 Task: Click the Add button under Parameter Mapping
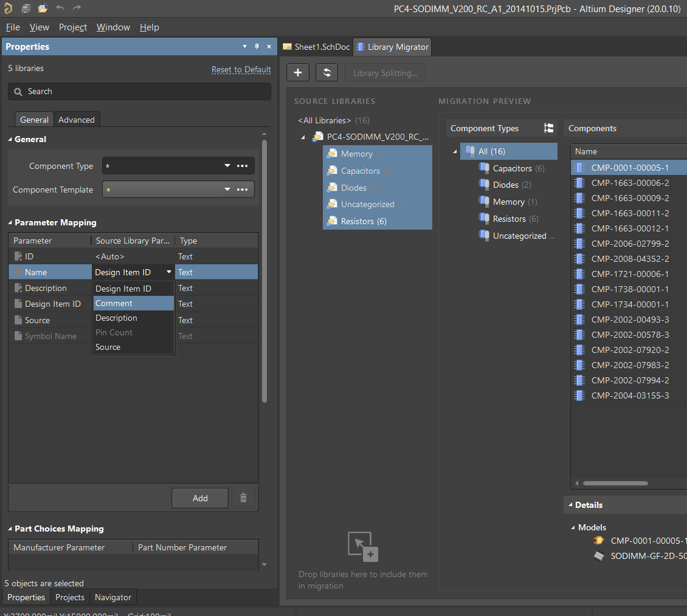click(199, 498)
